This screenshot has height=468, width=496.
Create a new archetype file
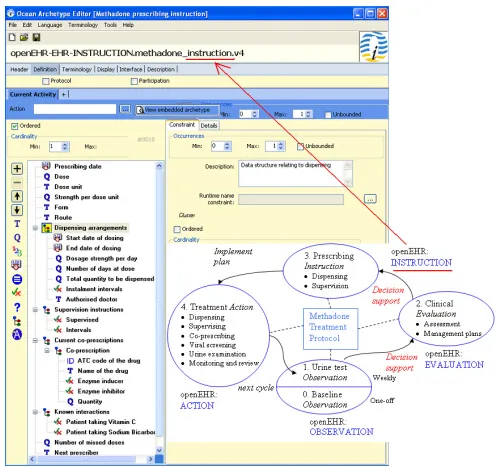point(12,37)
